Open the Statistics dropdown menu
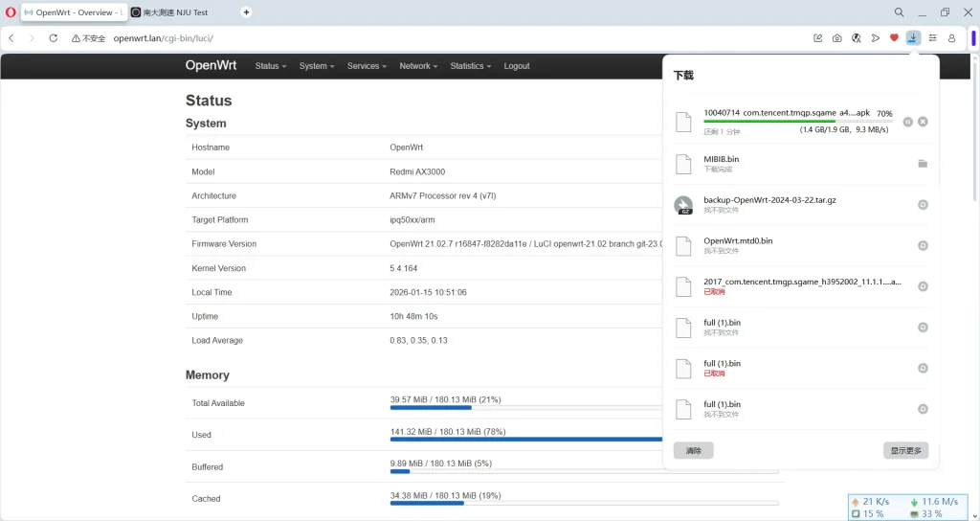980x521 pixels. [x=470, y=66]
